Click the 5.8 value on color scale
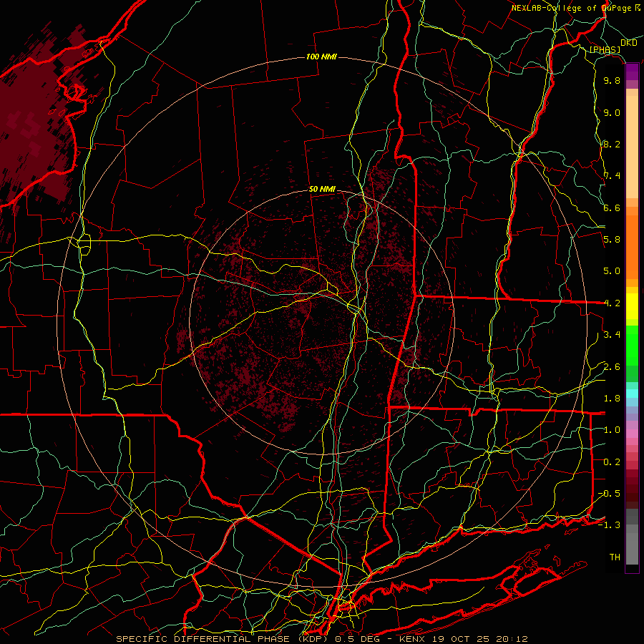 point(612,240)
